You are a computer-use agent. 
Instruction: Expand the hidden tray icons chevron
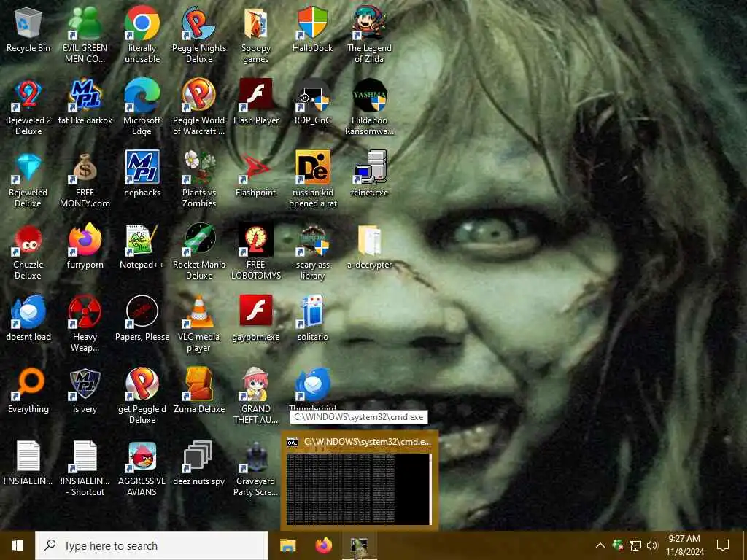pyautogui.click(x=600, y=545)
